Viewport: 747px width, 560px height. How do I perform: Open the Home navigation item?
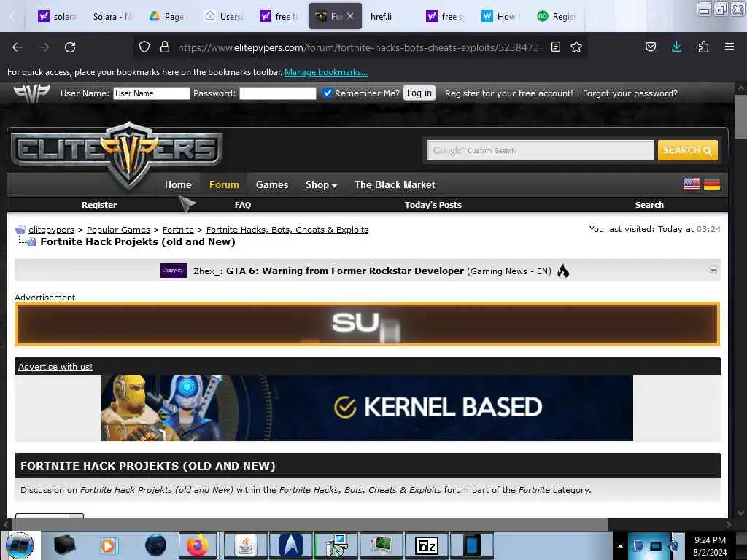[x=178, y=184]
